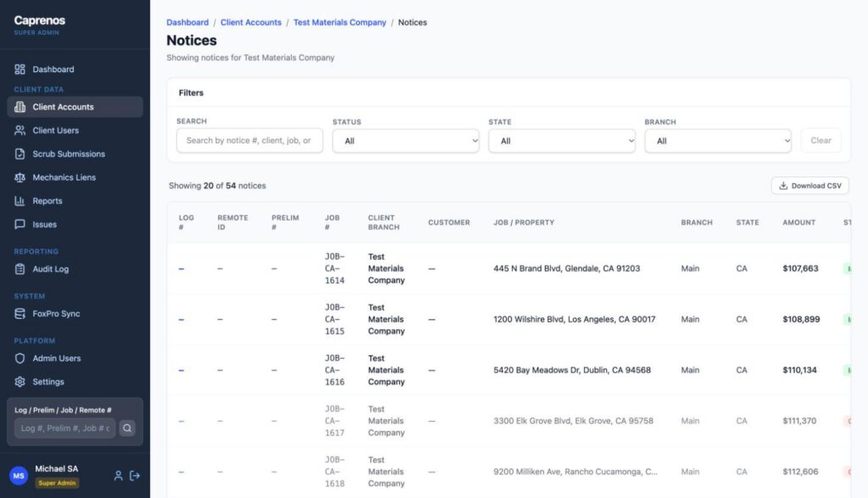Open Mechanics Liens in the sidebar
The height and width of the screenshot is (498, 868).
(x=75, y=177)
